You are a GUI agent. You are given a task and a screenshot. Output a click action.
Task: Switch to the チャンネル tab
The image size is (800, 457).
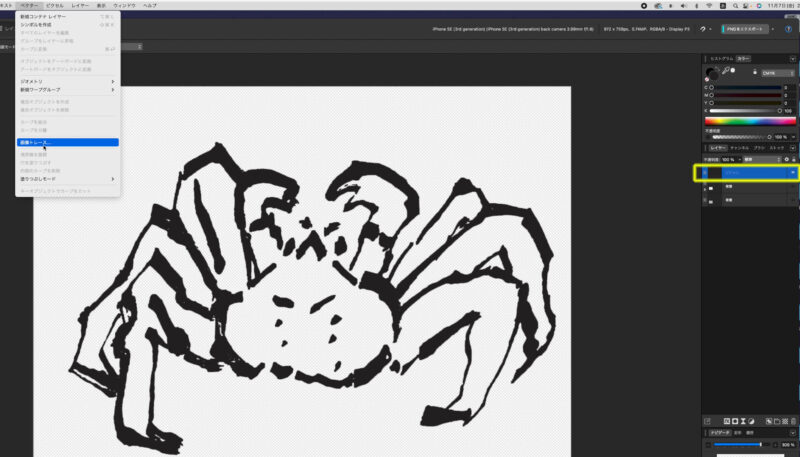(x=739, y=148)
